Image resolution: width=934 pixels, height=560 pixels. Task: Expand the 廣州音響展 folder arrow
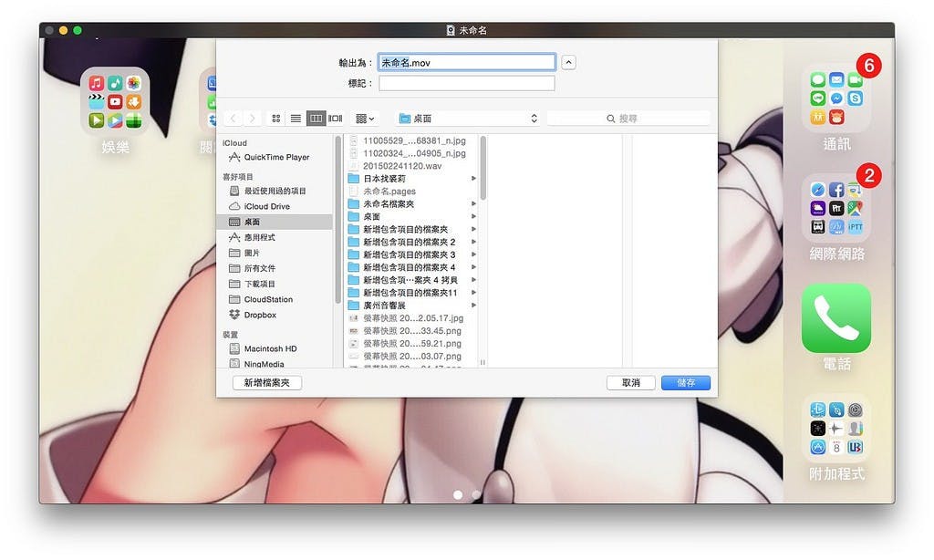473,305
